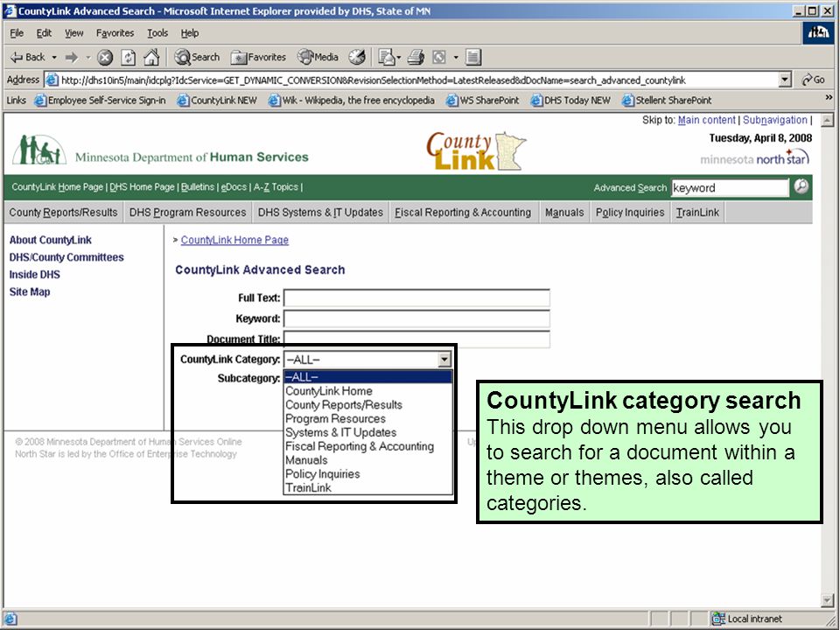Select Policy Inquiries in category list
The height and width of the screenshot is (630, 840).
tap(367, 474)
